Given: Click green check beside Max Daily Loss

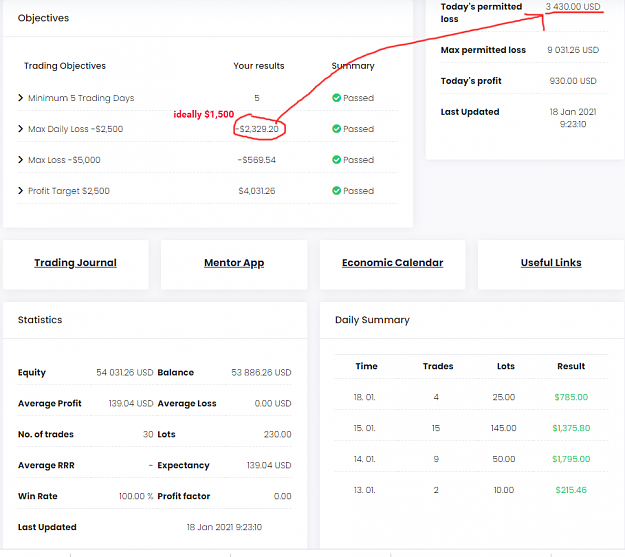Looking at the screenshot, I should [x=336, y=129].
